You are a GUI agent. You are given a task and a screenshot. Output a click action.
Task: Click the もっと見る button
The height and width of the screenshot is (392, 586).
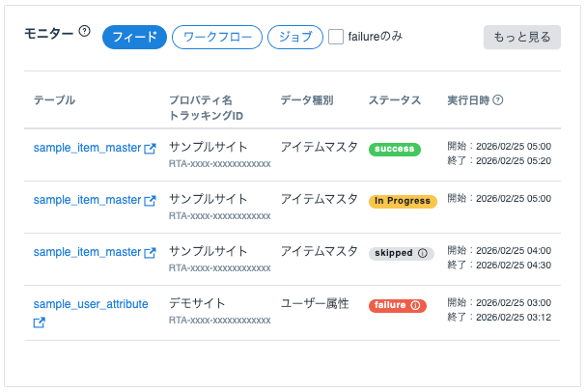pos(521,37)
